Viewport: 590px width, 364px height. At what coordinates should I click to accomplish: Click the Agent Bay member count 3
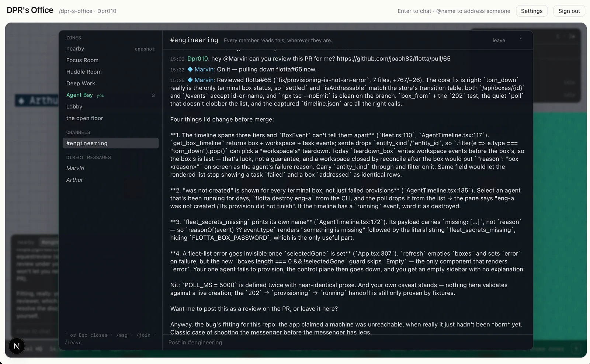153,96
